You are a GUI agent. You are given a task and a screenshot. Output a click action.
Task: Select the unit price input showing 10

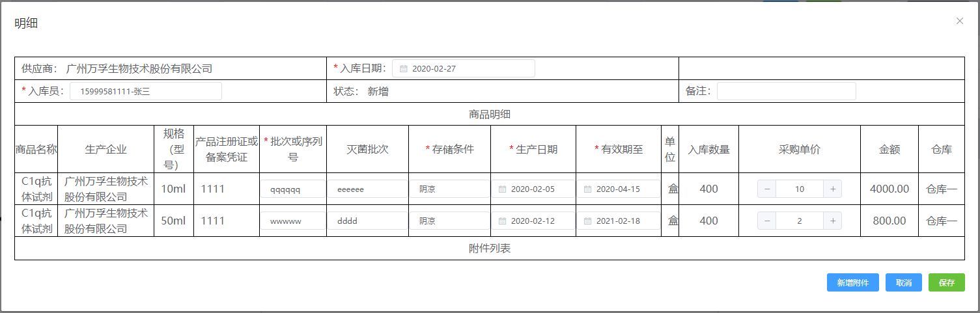point(800,189)
